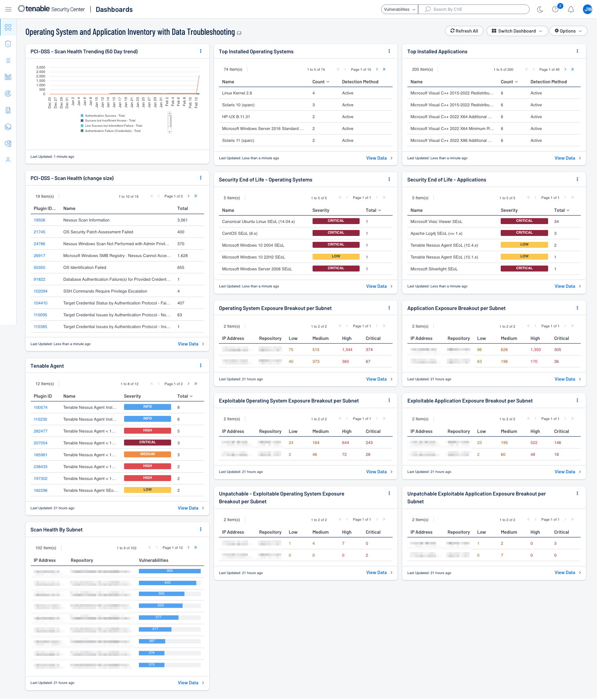Open the Scans icon in the sidebar

coord(8,94)
